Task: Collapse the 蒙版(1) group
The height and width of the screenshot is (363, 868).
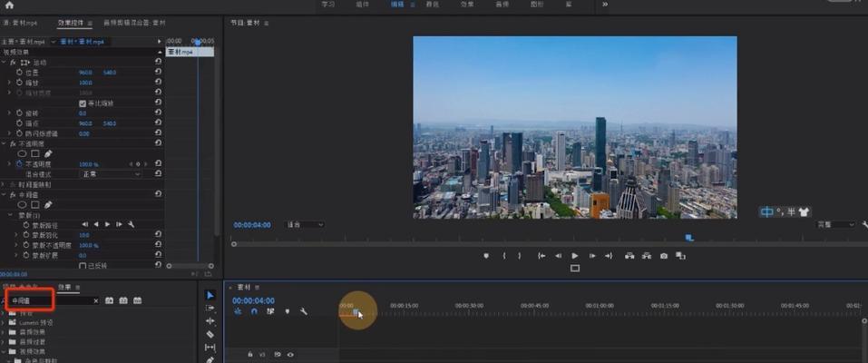Action: 9,214
